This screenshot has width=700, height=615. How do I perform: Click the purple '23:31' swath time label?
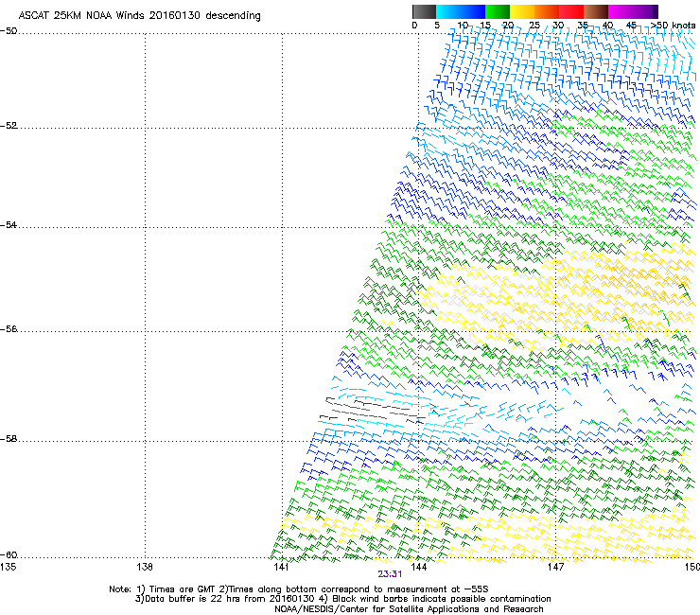pyautogui.click(x=390, y=574)
